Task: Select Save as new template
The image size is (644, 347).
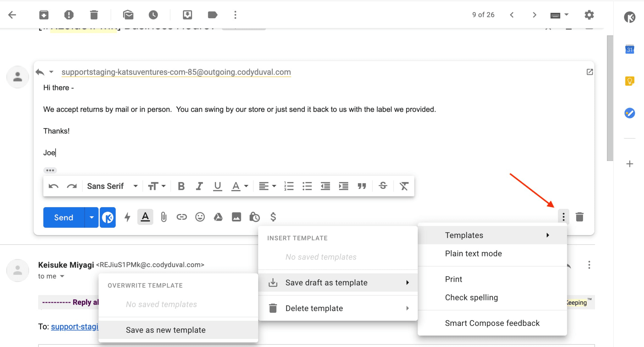Action: pyautogui.click(x=165, y=330)
